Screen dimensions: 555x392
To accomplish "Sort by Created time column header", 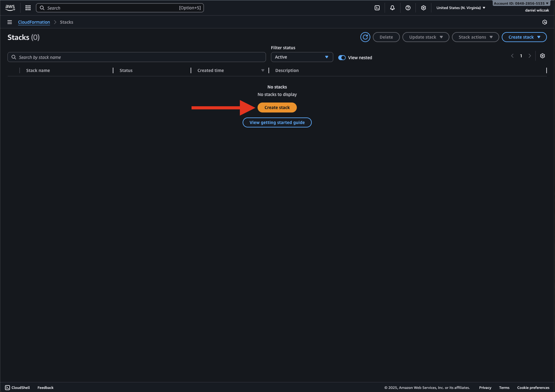I will pos(211,70).
